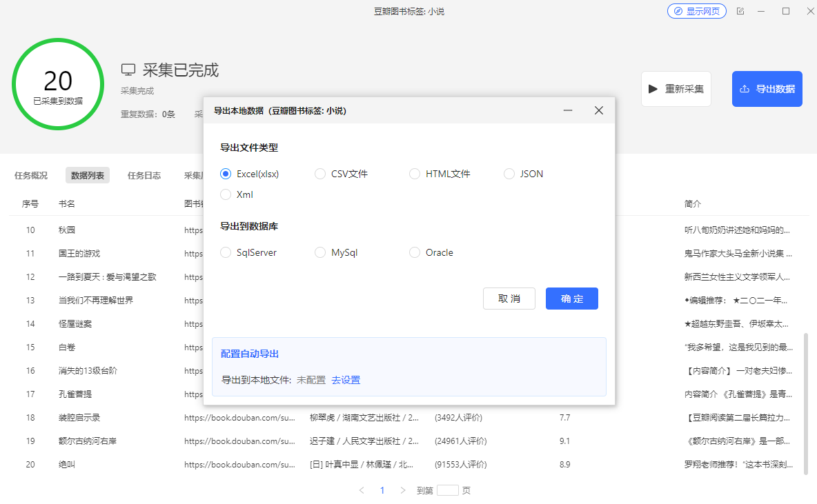Click the 取消 cancel button
Viewport: 817px width, 504px height.
509,299
